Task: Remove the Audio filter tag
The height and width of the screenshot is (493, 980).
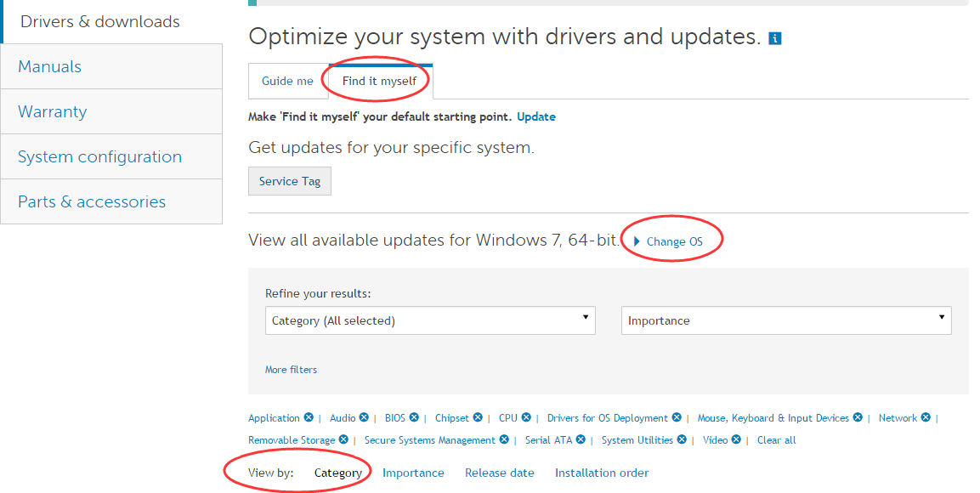Action: point(364,417)
